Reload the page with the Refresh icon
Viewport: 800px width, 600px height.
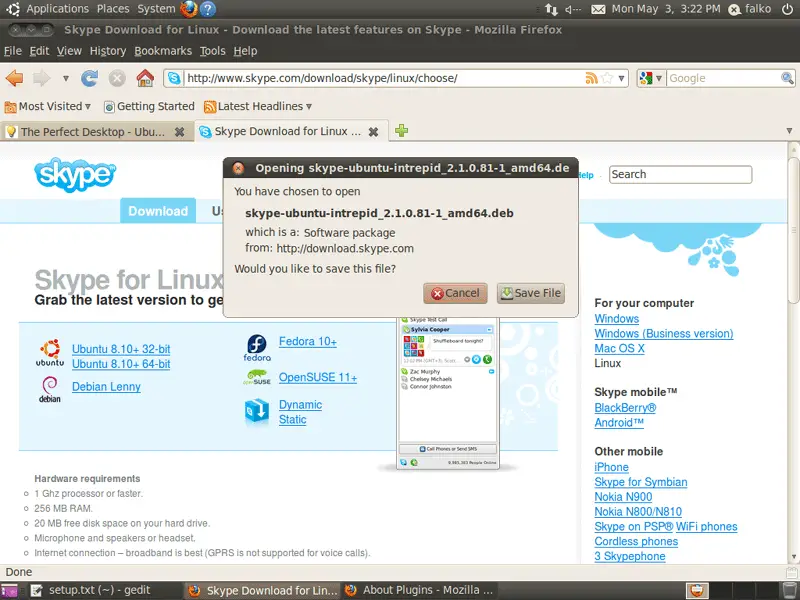[x=89, y=78]
